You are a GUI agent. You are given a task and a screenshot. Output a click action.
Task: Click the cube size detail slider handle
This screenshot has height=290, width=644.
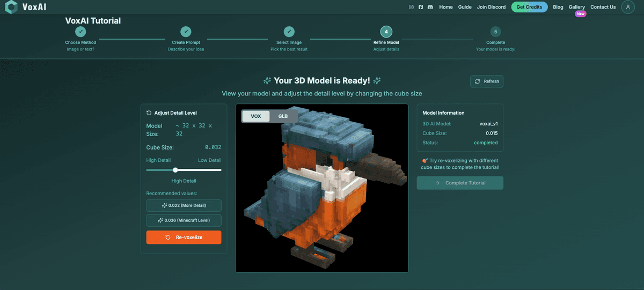pyautogui.click(x=175, y=170)
